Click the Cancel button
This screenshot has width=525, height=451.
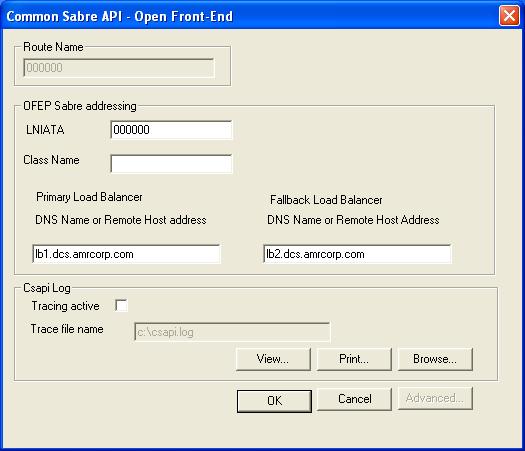[354, 399]
